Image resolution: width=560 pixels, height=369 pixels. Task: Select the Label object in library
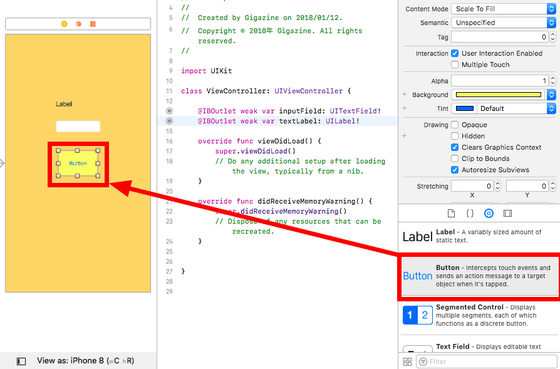click(479, 236)
